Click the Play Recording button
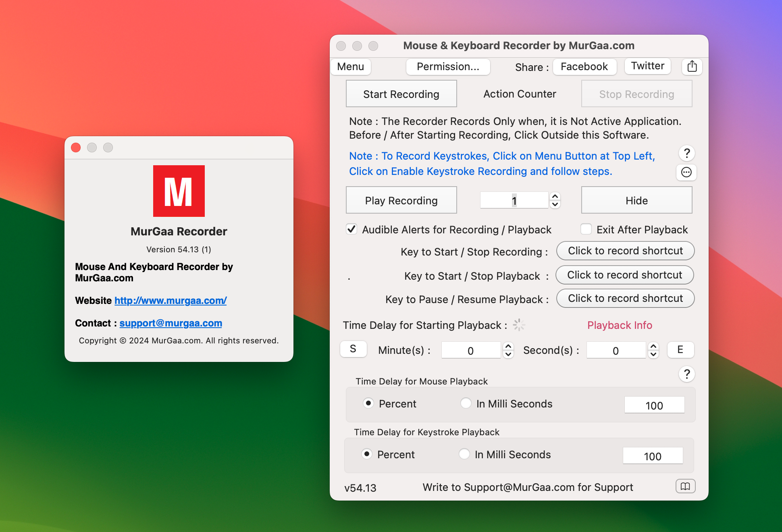Viewport: 782px width, 532px height. point(401,200)
